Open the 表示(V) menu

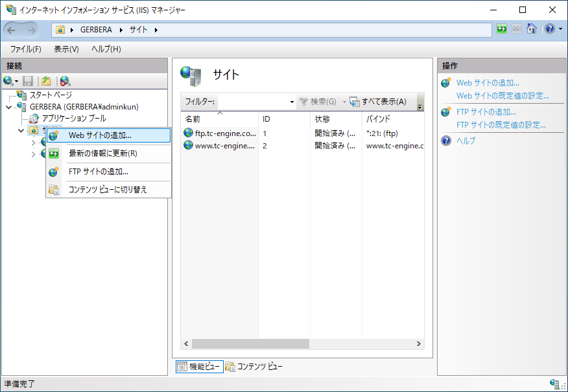point(66,49)
